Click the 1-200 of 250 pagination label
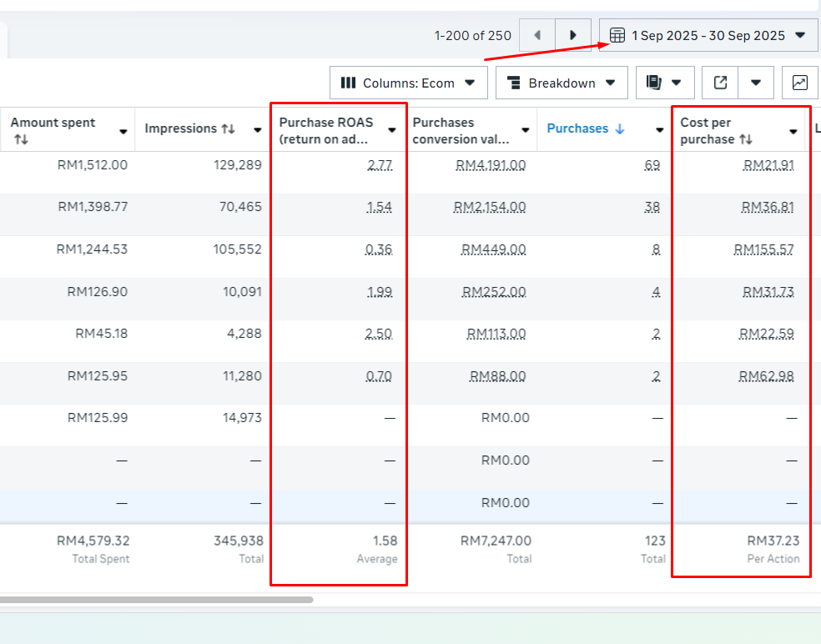Screen dimensions: 821x644 click(473, 36)
